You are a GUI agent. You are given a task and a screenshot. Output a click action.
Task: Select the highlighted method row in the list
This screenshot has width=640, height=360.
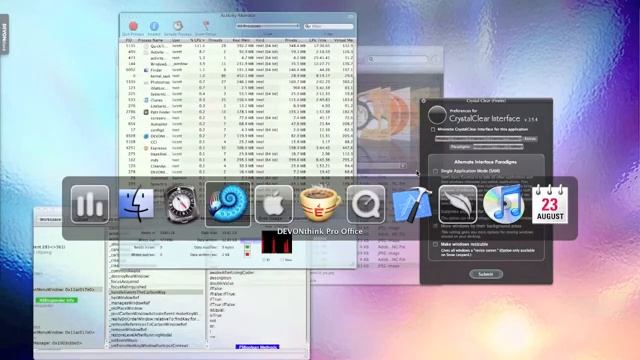point(156,292)
